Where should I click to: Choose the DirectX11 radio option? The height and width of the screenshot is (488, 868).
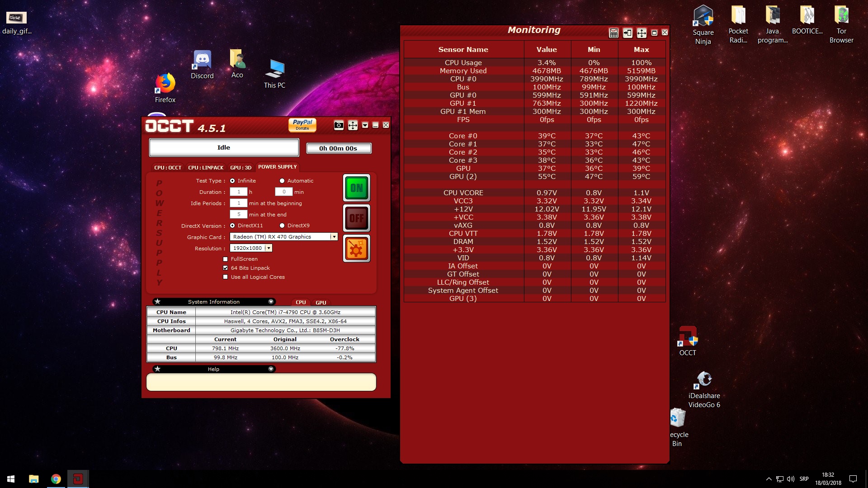click(x=232, y=225)
